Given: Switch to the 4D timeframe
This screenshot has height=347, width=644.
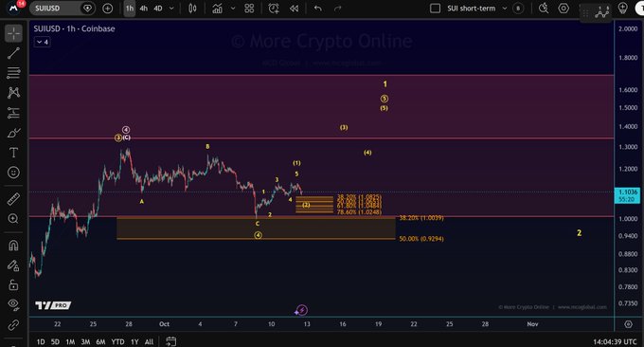Looking at the screenshot, I should [158, 9].
